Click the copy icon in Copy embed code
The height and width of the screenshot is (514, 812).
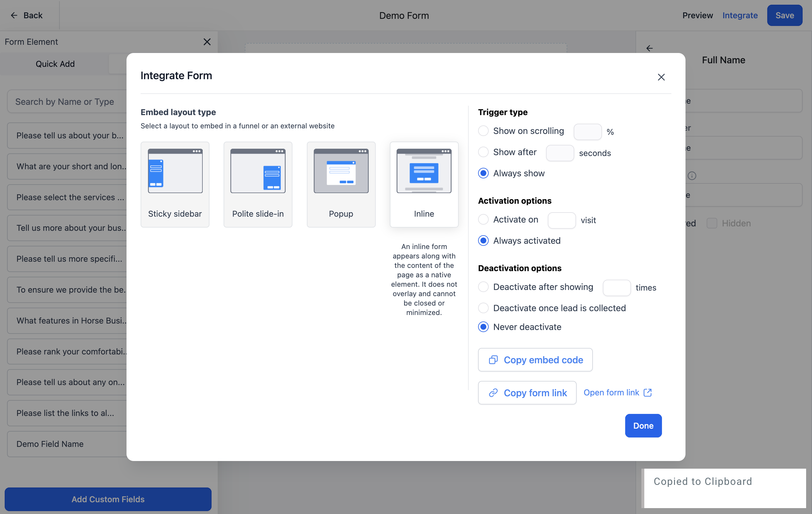(x=493, y=360)
